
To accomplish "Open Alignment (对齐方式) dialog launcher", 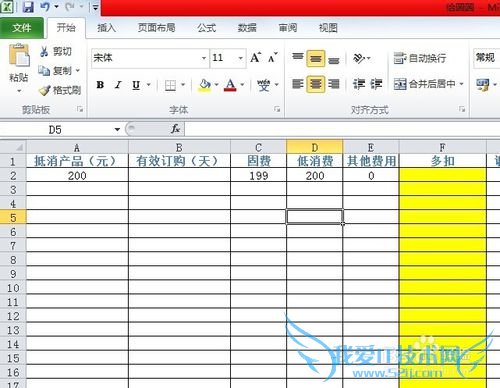I will pos(462,109).
